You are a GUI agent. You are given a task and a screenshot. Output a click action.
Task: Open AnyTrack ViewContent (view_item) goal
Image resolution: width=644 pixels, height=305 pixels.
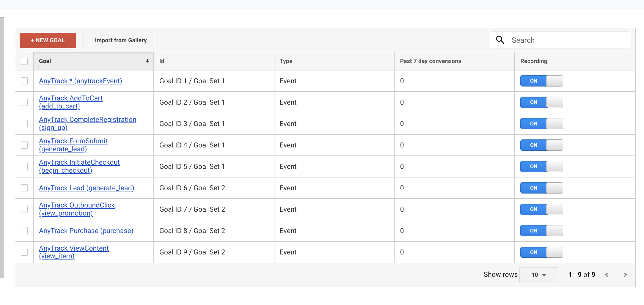(74, 252)
